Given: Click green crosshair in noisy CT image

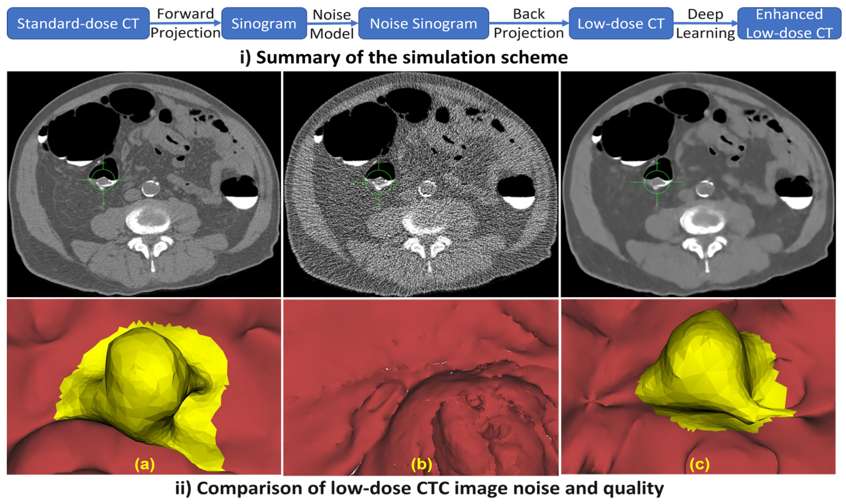Looking at the screenshot, I should pos(379,182).
